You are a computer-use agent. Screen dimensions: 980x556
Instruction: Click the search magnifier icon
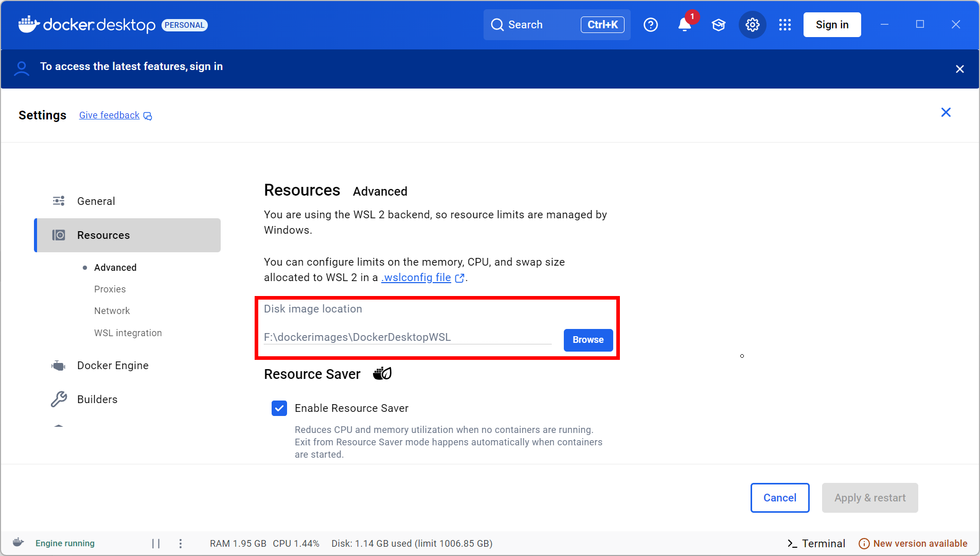(497, 25)
